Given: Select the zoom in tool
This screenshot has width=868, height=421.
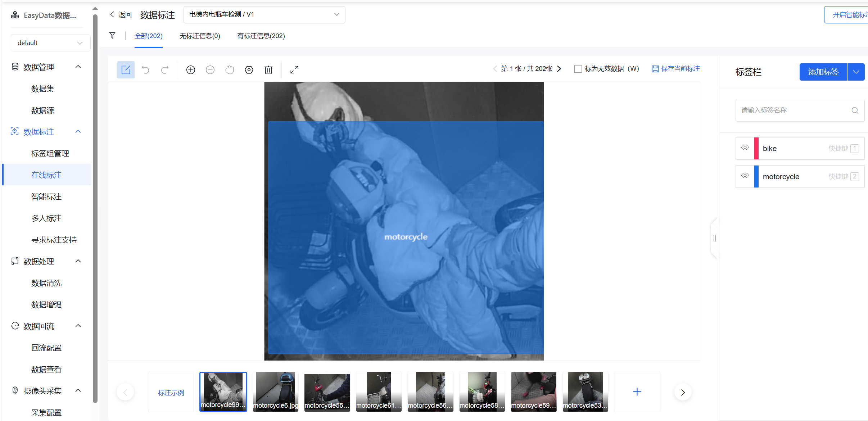Looking at the screenshot, I should (x=191, y=69).
